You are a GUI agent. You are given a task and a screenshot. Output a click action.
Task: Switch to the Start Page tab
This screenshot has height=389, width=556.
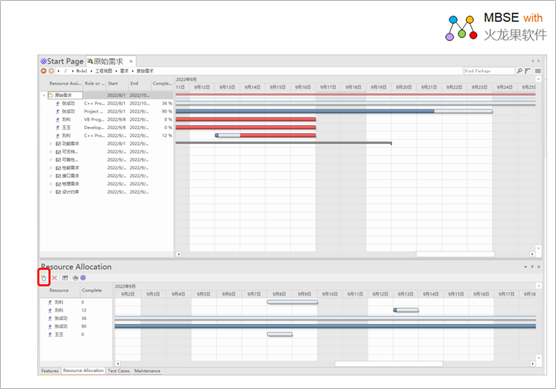pyautogui.click(x=62, y=61)
